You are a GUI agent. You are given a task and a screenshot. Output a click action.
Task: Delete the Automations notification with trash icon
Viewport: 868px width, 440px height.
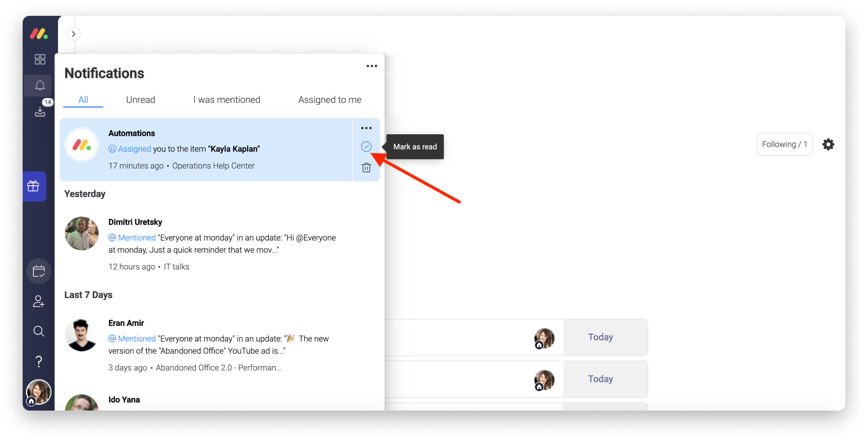tap(366, 168)
